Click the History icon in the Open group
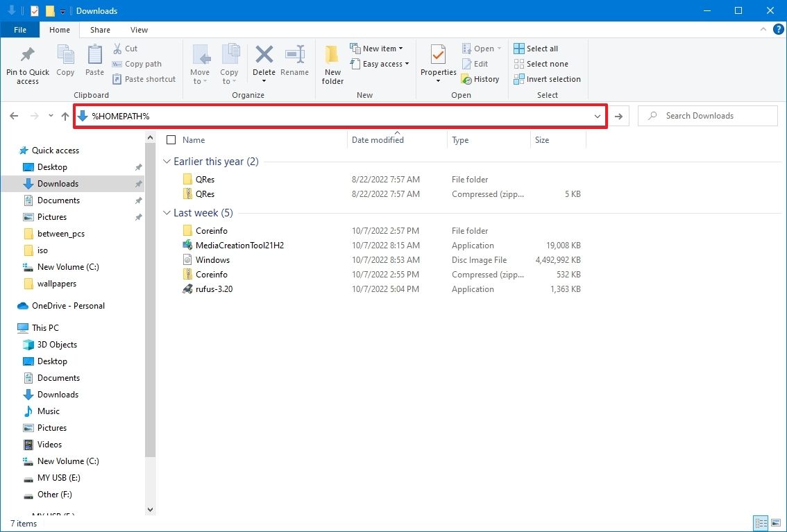Viewport: 787px width, 532px height. pyautogui.click(x=481, y=78)
